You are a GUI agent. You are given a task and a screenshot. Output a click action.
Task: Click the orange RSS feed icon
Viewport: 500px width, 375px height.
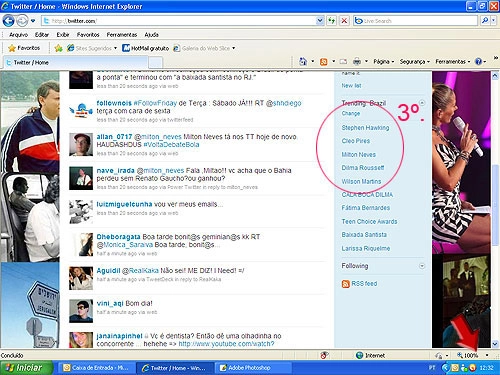point(346,284)
